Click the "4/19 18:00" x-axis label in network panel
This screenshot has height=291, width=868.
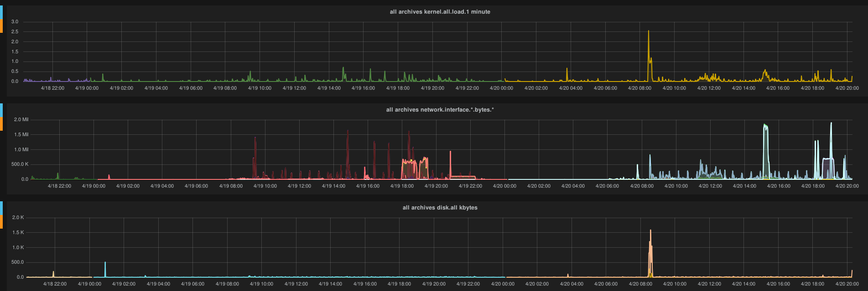pos(402,186)
